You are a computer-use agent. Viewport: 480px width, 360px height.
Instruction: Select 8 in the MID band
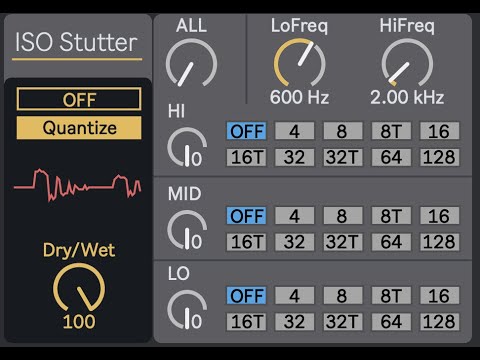[x=343, y=216]
